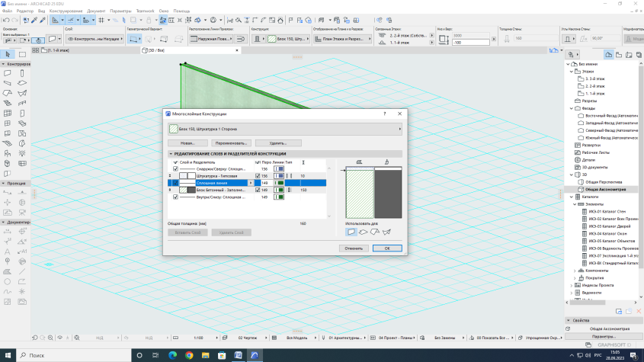Click the wall height input field 3000

pos(471,36)
